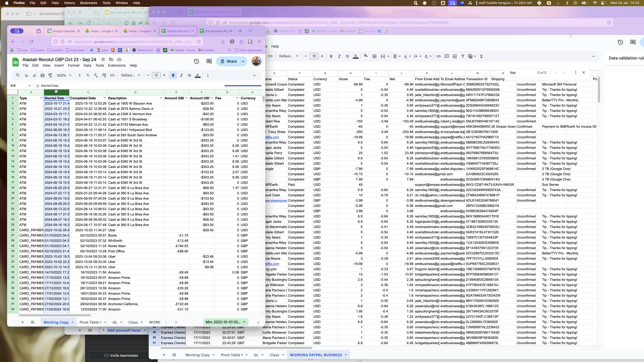
Task: Toggle filter on Type column header
Action: 41,98
